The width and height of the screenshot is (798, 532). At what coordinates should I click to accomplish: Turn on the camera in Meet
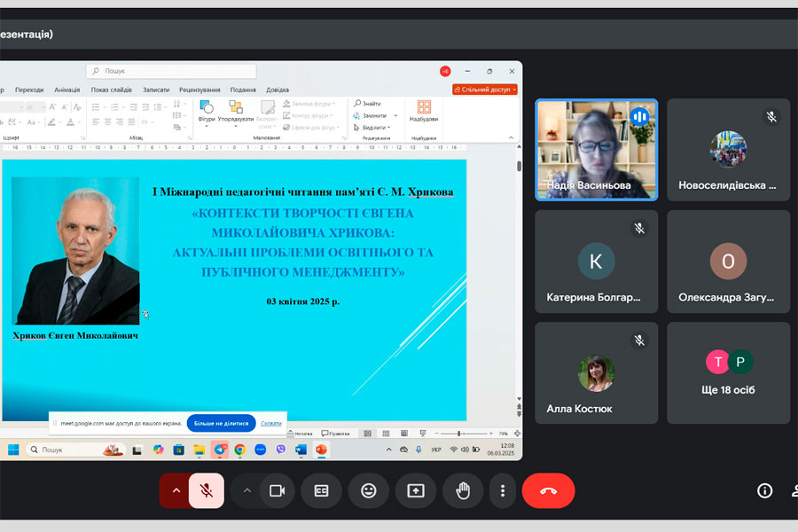[x=278, y=490]
